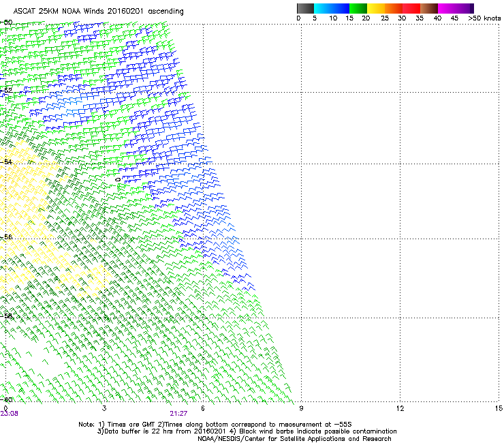Click the purple 21:27 pass time
Image resolution: width=504 pixels, height=443 pixels.
pyautogui.click(x=178, y=414)
